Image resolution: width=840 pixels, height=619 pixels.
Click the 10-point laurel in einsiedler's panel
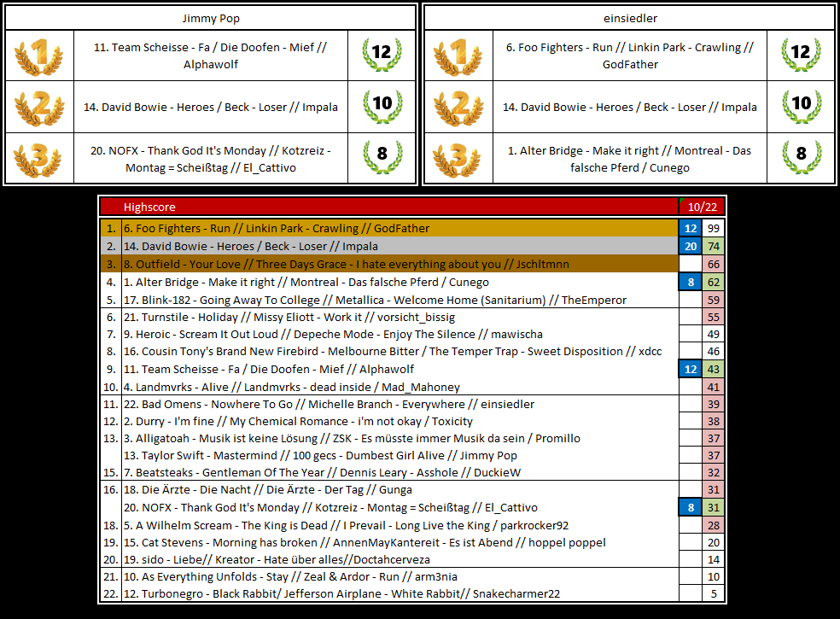click(x=800, y=104)
